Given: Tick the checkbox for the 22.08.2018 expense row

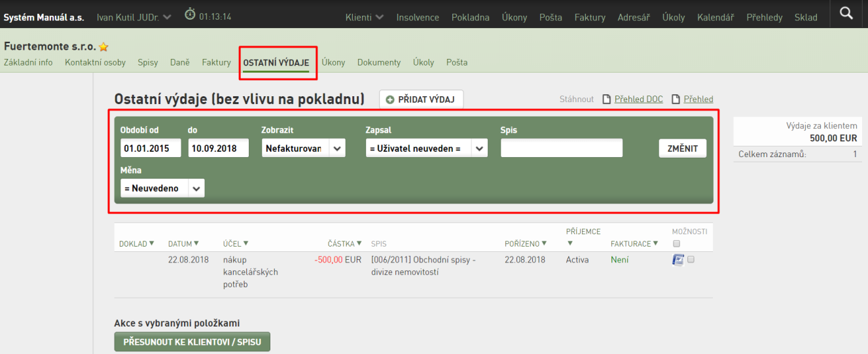Looking at the screenshot, I should click(691, 259).
